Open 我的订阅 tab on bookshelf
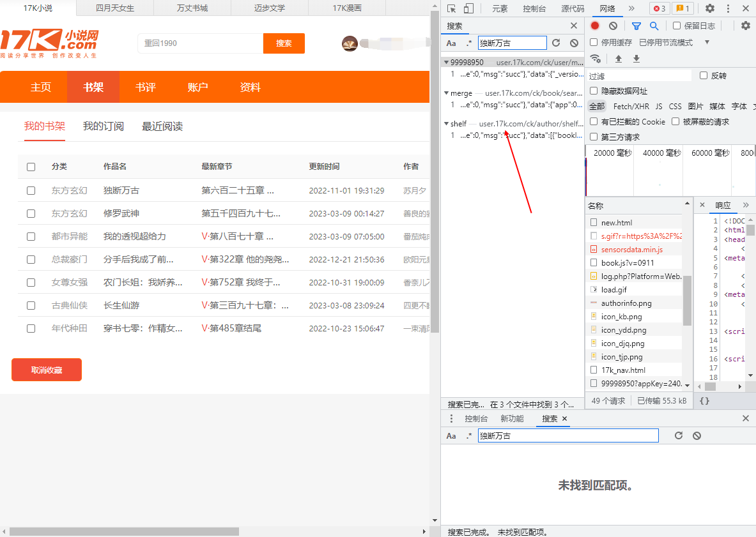Screen dimensions: 756x537 103,126
